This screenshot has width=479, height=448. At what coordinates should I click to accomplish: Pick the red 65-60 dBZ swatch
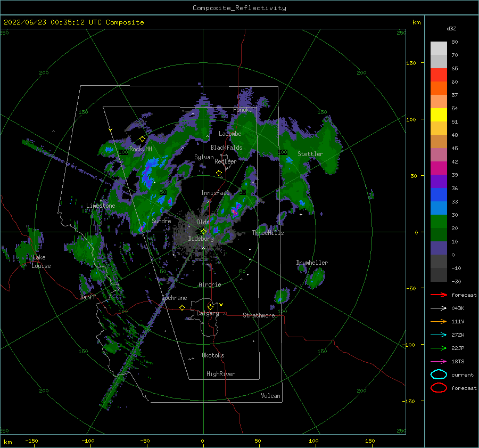pos(439,75)
